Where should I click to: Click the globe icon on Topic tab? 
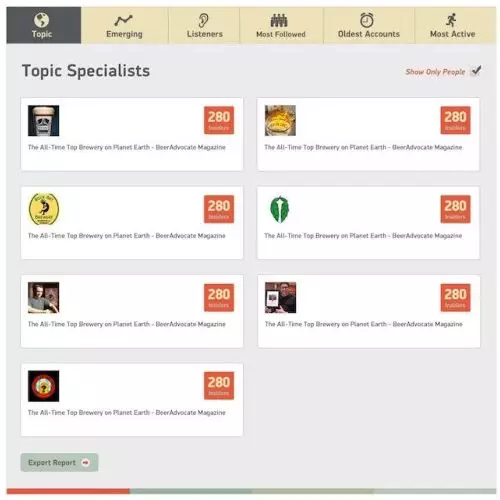pos(42,20)
